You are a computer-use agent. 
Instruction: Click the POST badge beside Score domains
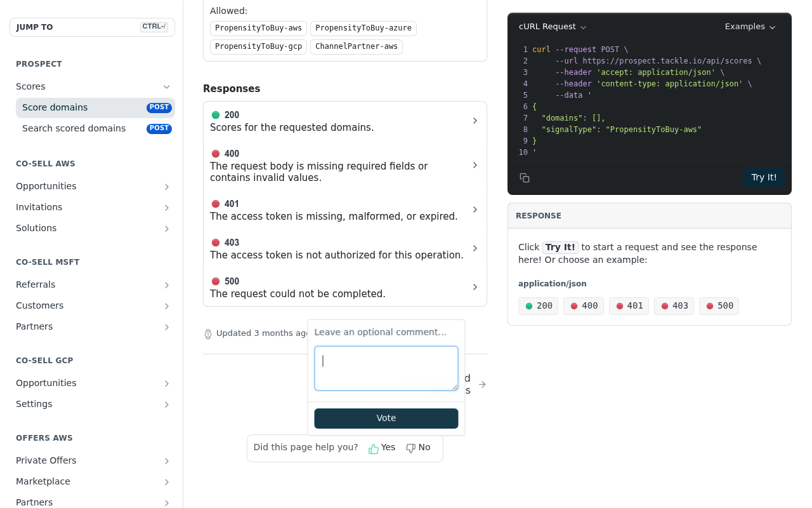pyautogui.click(x=159, y=108)
